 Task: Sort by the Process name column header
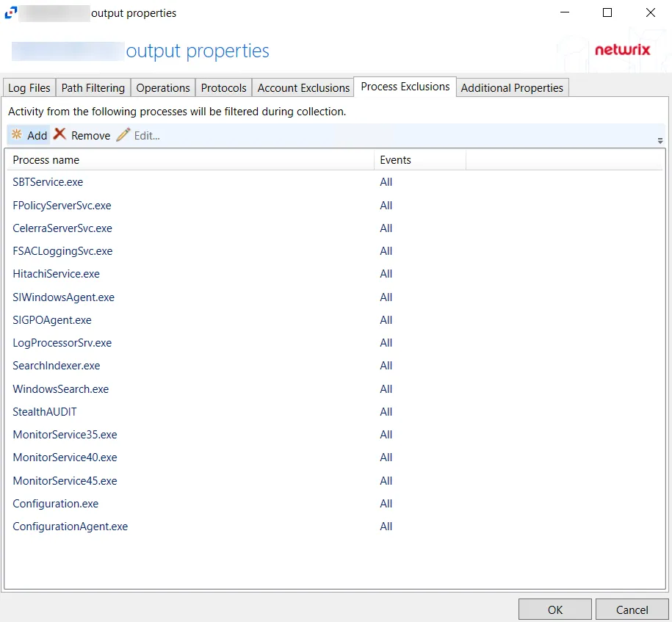[189, 160]
